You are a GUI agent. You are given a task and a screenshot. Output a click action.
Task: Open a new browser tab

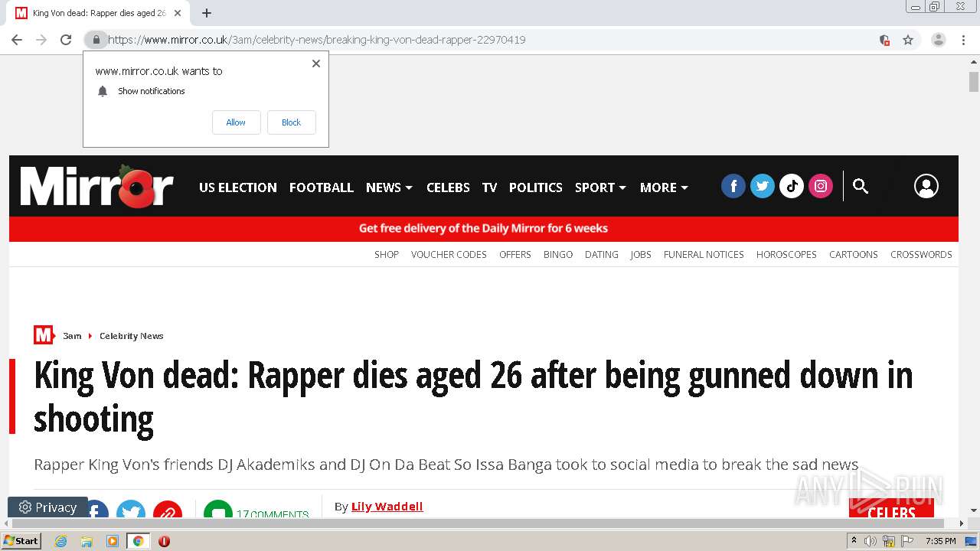[x=207, y=13]
